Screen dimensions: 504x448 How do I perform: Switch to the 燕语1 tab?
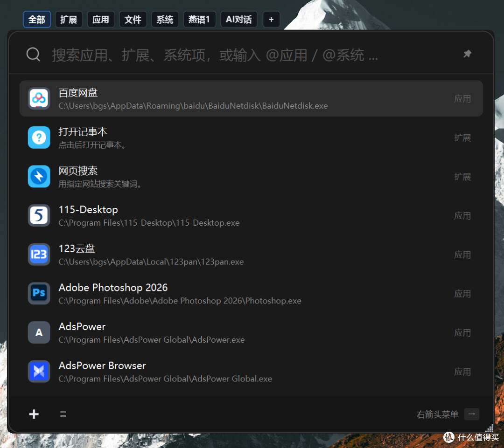click(199, 20)
